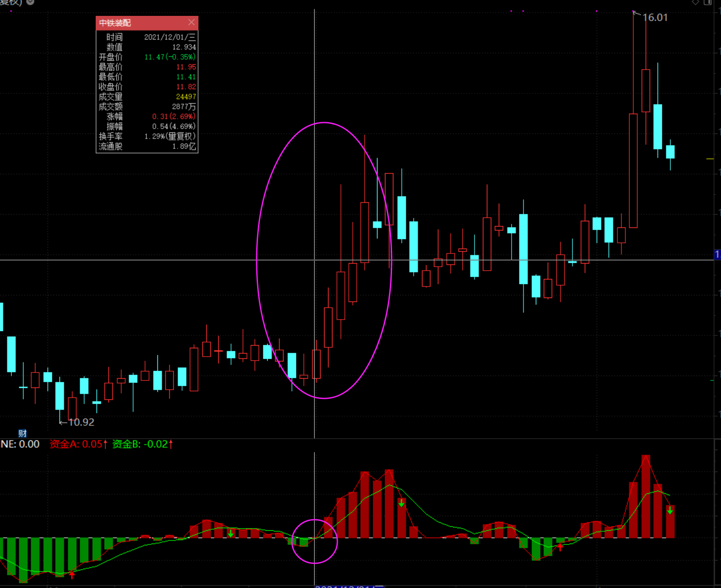Close the 中铁装配 info popup
Image resolution: width=721 pixels, height=588 pixels.
click(191, 22)
